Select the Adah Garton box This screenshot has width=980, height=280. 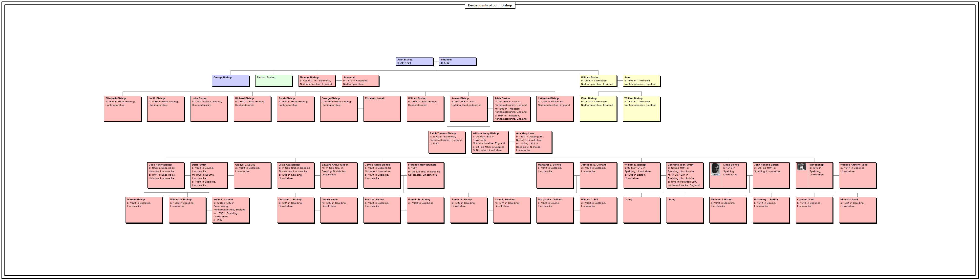512,109
